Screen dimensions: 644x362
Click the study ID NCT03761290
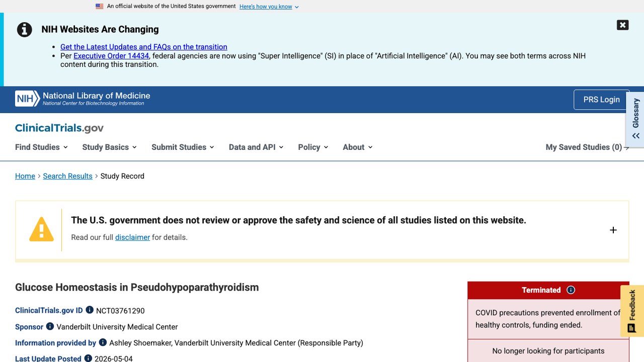tap(120, 311)
